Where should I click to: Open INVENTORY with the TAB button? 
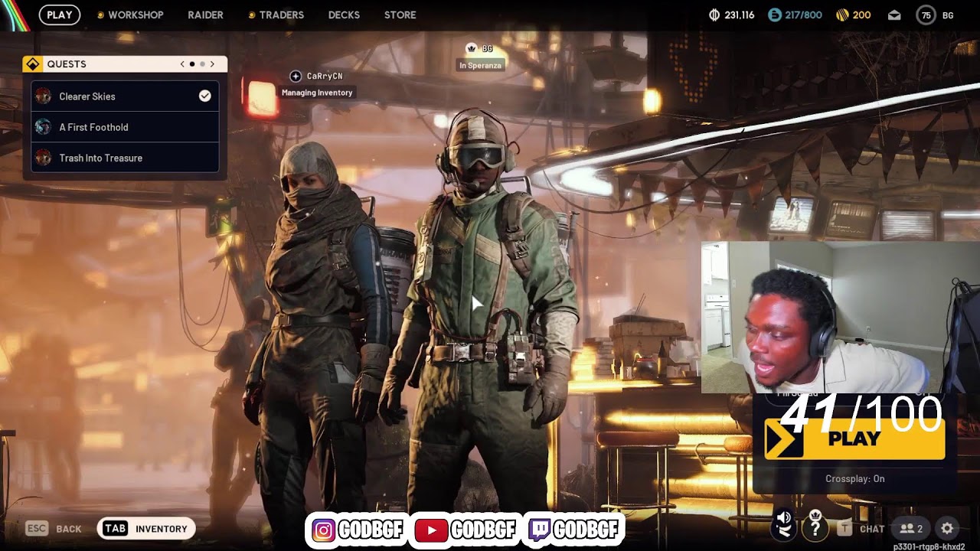[146, 528]
